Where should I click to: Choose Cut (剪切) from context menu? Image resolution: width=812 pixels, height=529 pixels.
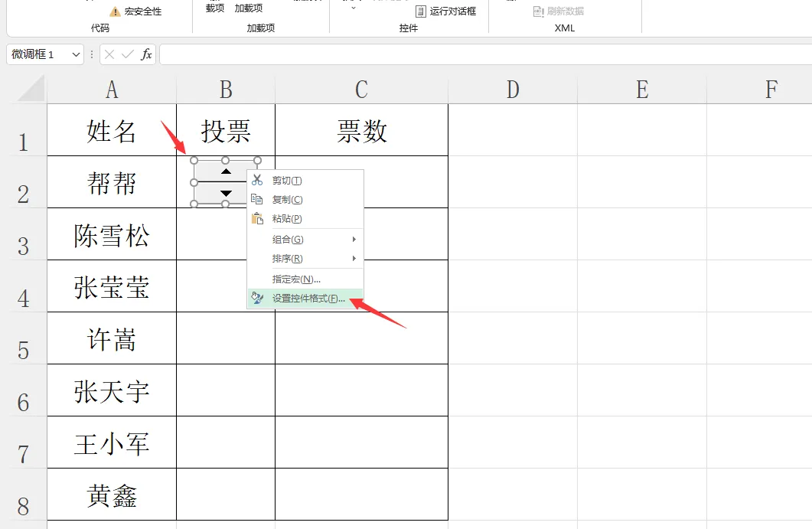pos(305,181)
